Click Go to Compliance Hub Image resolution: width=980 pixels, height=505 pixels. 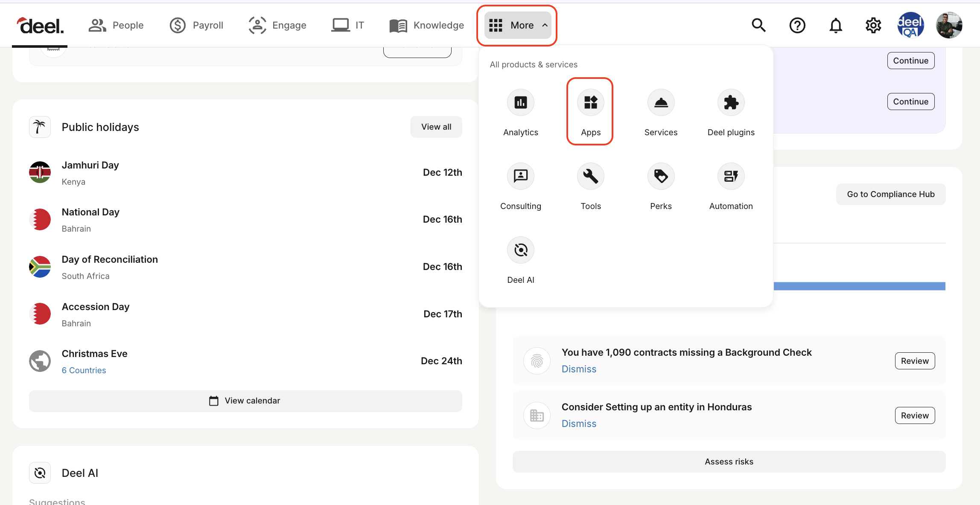coord(890,194)
